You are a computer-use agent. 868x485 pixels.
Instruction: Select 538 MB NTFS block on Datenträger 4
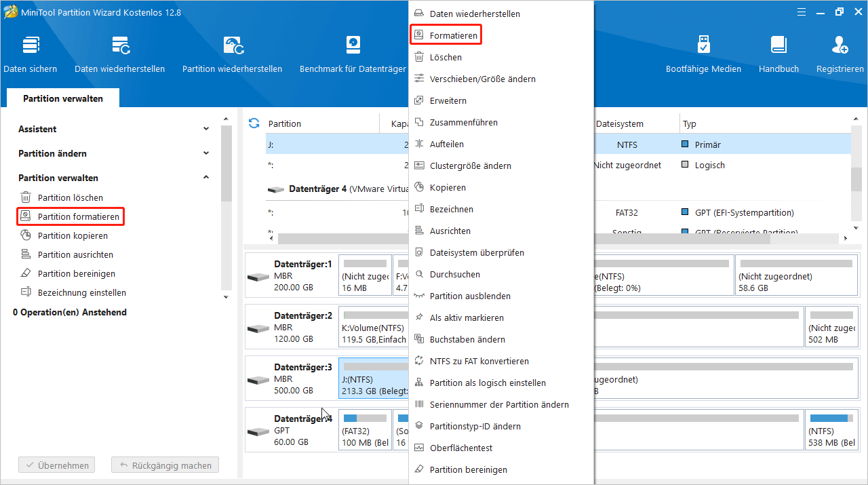[832, 431]
